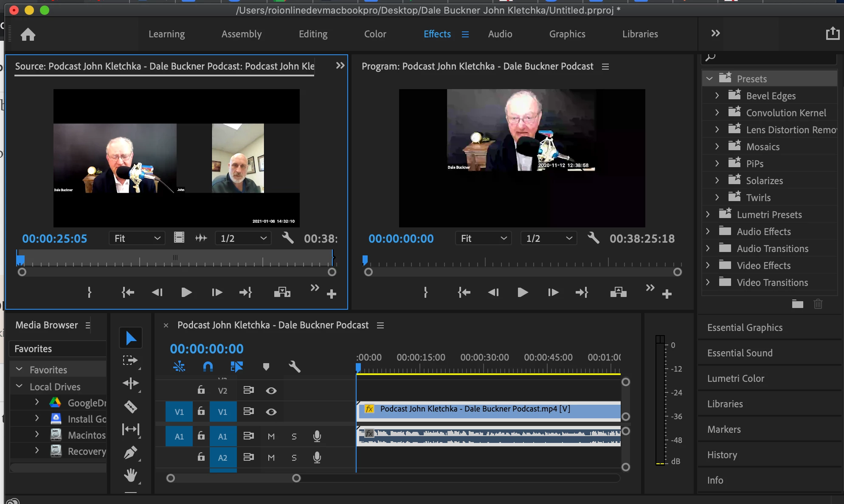Screen dimensions: 844x504
Task: Add marker in timeline header
Action: click(266, 367)
